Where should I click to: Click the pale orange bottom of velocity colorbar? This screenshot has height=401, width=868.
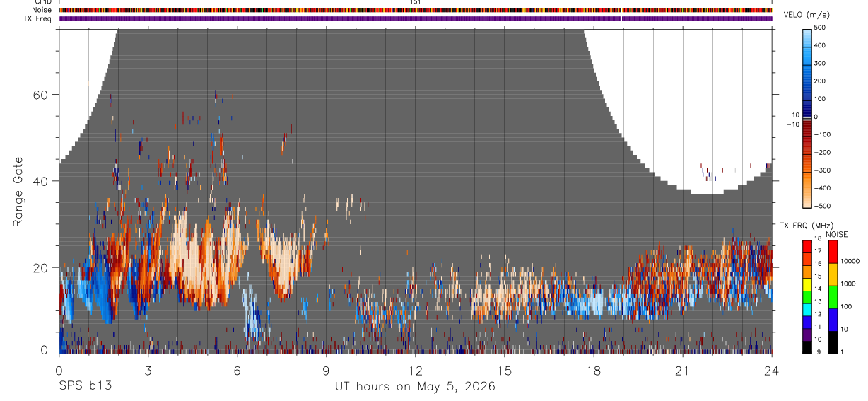807,200
